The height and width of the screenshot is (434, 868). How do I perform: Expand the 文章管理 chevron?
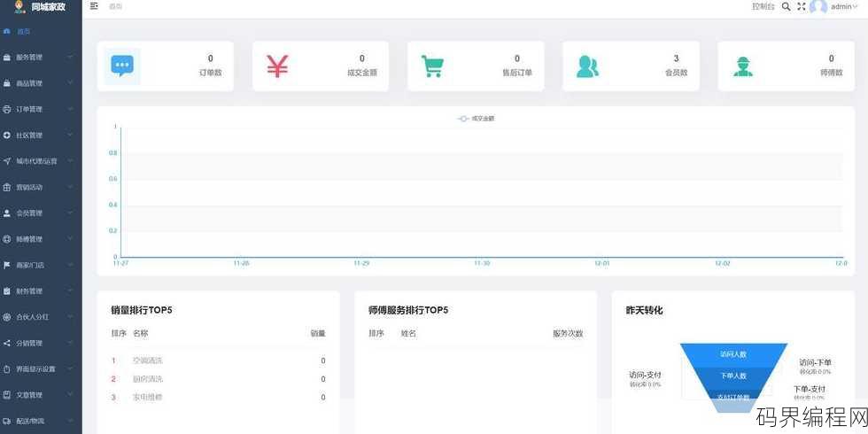click(70, 395)
